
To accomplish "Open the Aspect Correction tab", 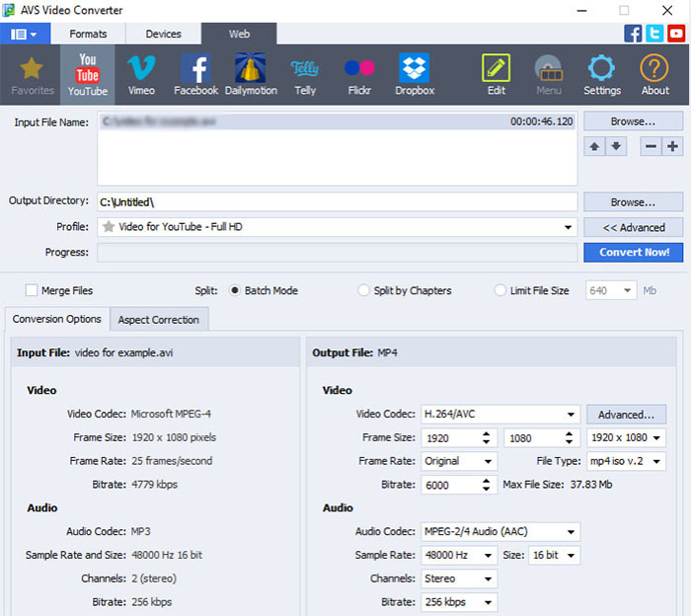I will (x=159, y=320).
